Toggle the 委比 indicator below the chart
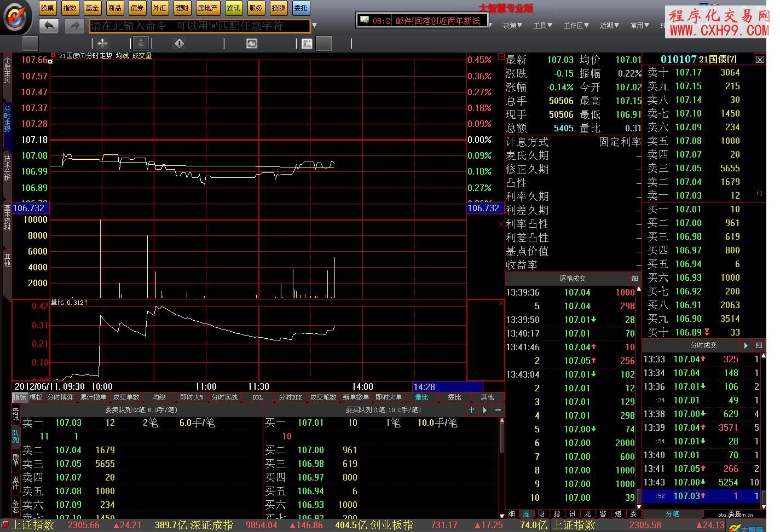780x532 pixels. click(x=454, y=397)
